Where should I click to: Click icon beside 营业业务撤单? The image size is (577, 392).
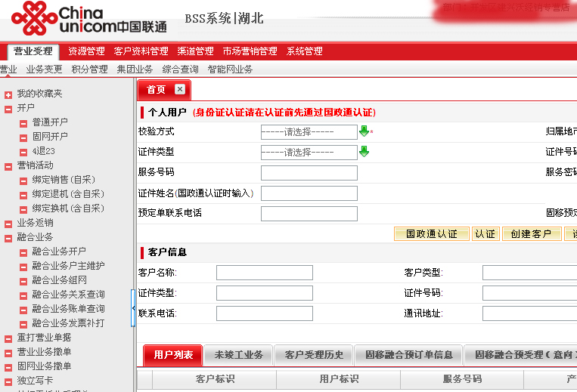click(8, 353)
